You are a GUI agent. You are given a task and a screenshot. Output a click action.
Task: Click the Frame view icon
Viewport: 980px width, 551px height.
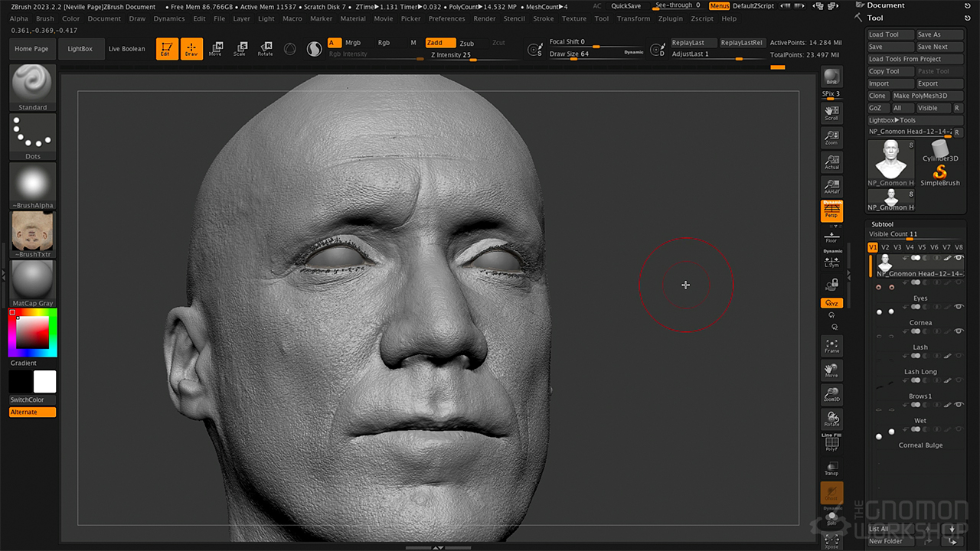click(831, 345)
